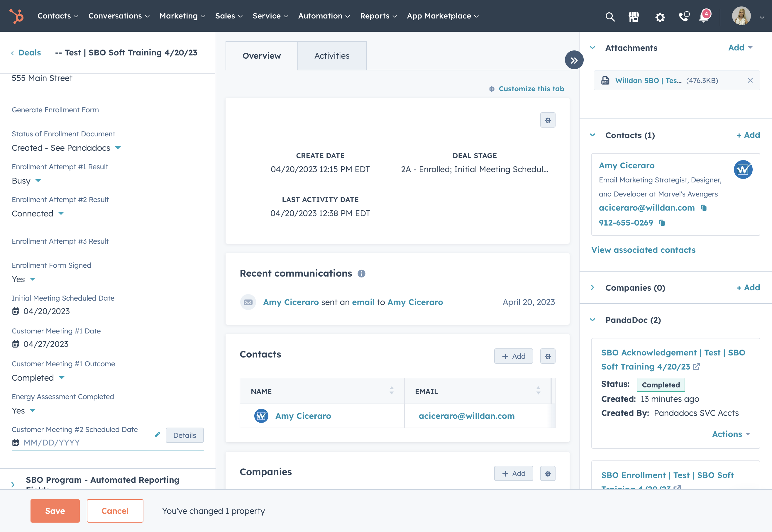This screenshot has width=772, height=532.
Task: Open PandaDoc Actions dropdown
Action: [x=731, y=434]
